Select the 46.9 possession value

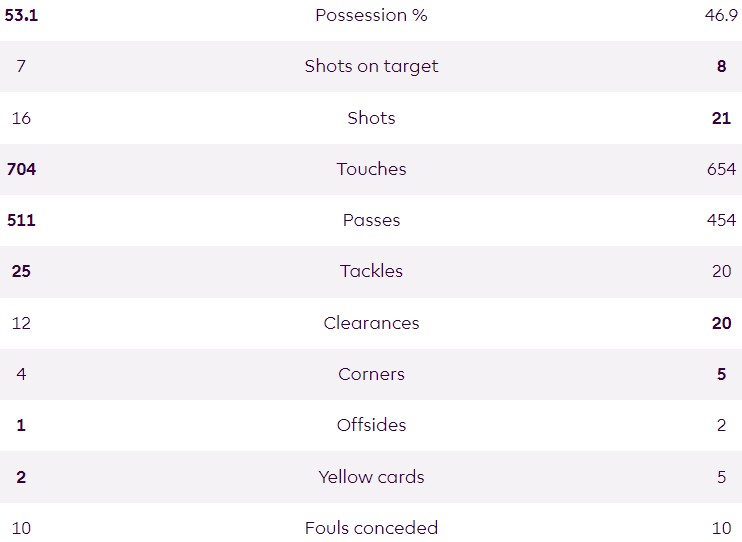pyautogui.click(x=721, y=15)
